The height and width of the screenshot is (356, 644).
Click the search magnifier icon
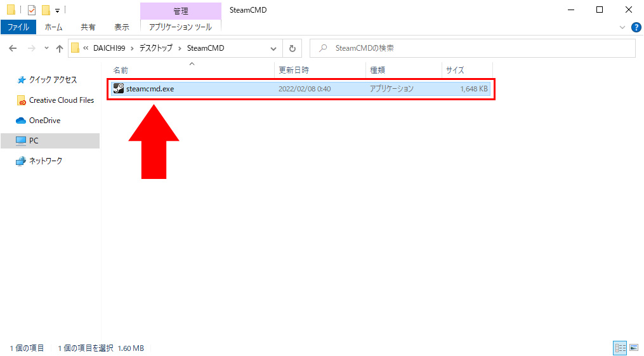click(x=323, y=48)
